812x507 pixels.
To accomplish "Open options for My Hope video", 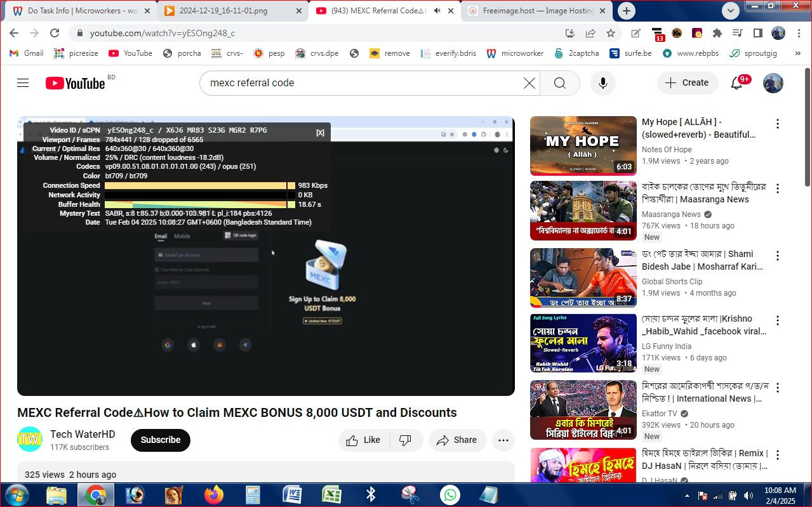I will click(777, 124).
